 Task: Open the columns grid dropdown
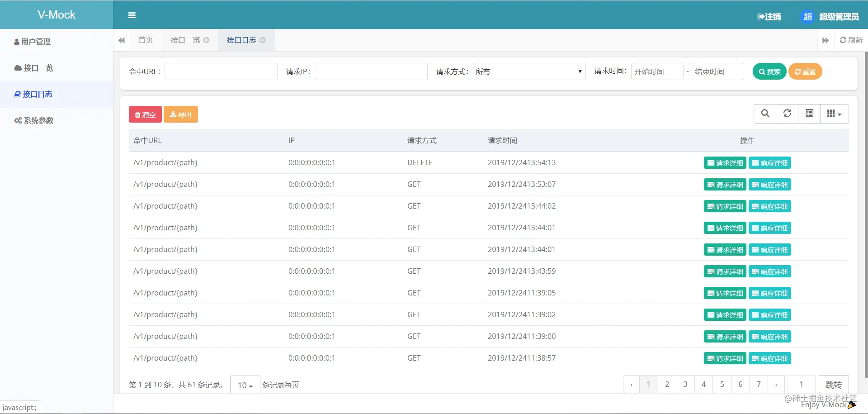tap(834, 114)
